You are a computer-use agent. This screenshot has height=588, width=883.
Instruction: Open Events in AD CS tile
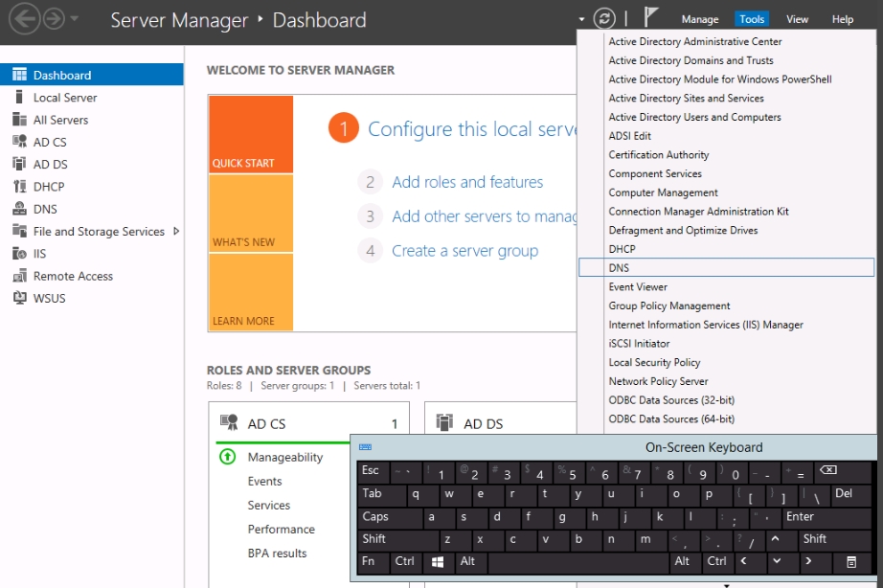pyautogui.click(x=264, y=481)
